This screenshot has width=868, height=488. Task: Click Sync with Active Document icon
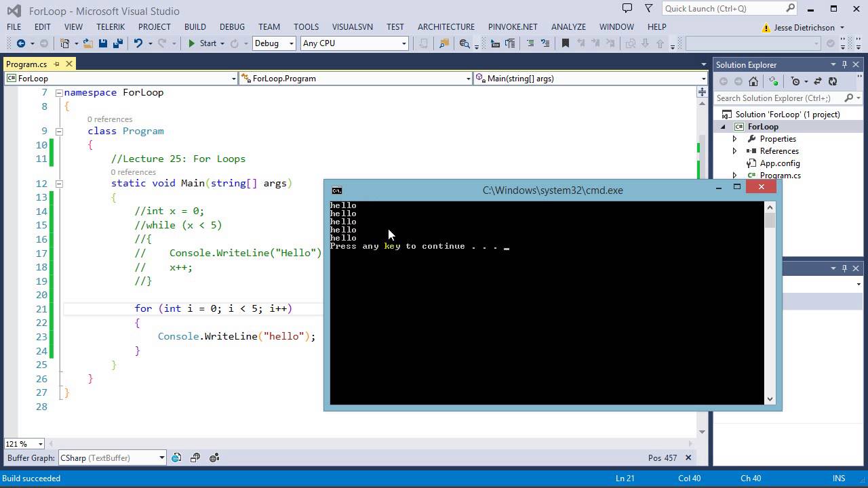818,81
